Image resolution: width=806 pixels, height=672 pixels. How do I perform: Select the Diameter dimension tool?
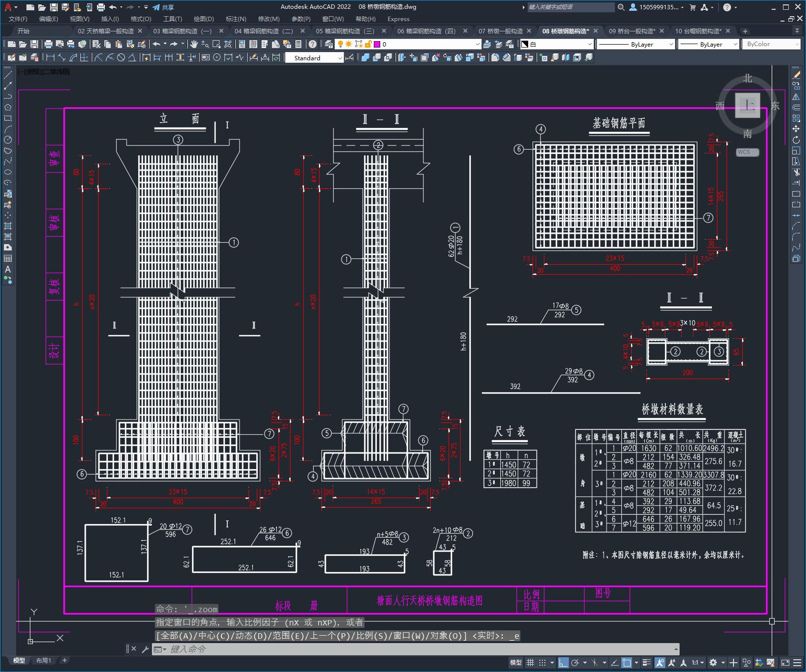tap(121, 58)
